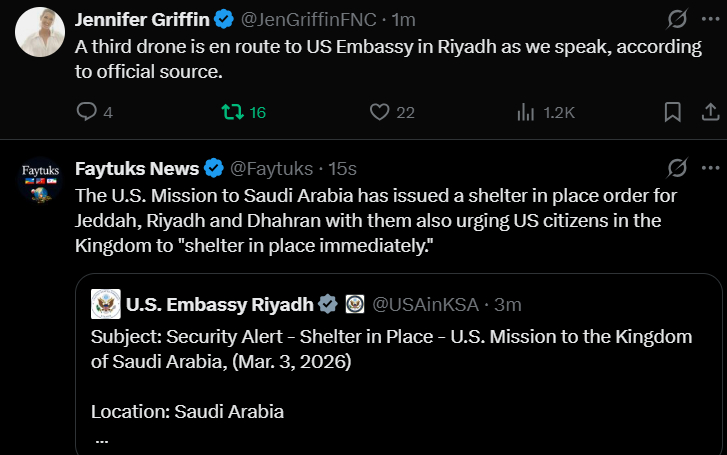Open more options on Jennifer Griffin's tweet
The image size is (727, 455).
coord(710,19)
